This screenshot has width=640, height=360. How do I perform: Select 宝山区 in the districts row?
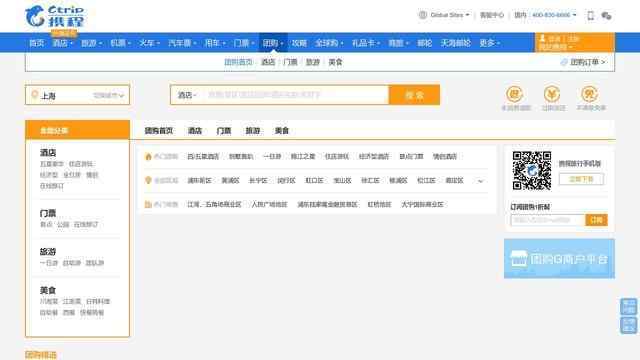[342, 180]
